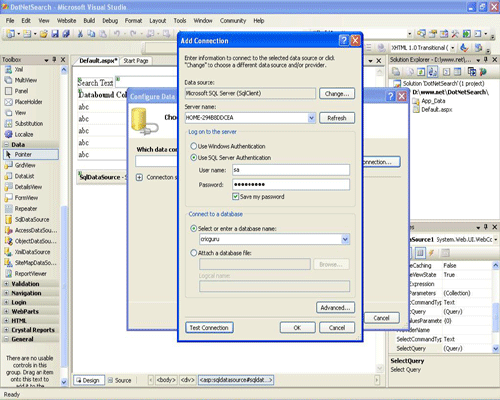Expand Validation group in Toolbox
500x400 pixels.
pyautogui.click(x=6, y=284)
